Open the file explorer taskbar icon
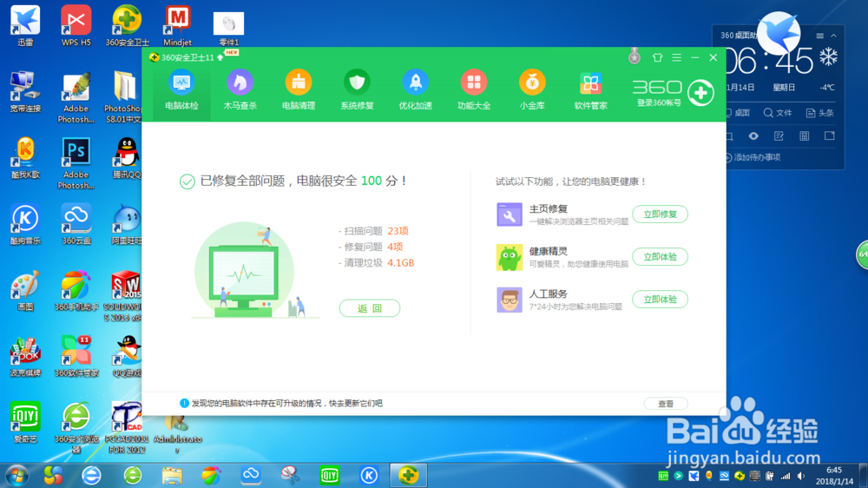This screenshot has height=488, width=868. [172, 475]
